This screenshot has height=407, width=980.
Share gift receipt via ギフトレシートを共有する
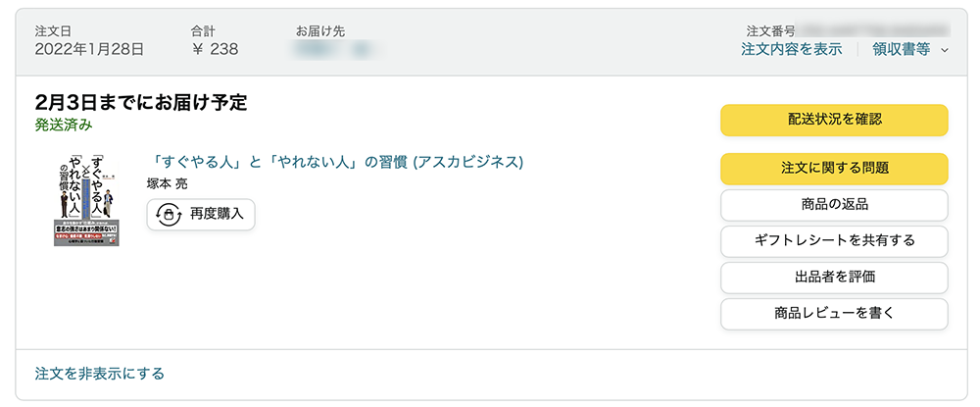point(834,240)
